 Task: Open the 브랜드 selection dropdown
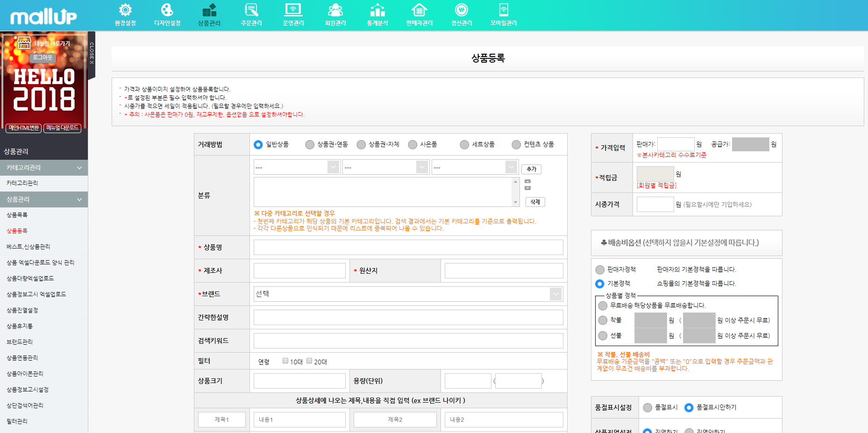click(x=408, y=294)
